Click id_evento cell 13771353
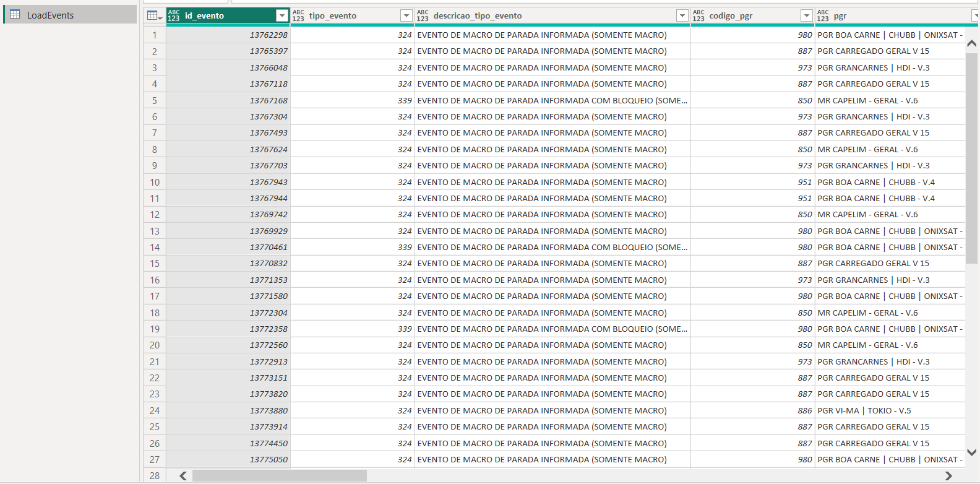The width and height of the screenshot is (980, 484). [228, 280]
